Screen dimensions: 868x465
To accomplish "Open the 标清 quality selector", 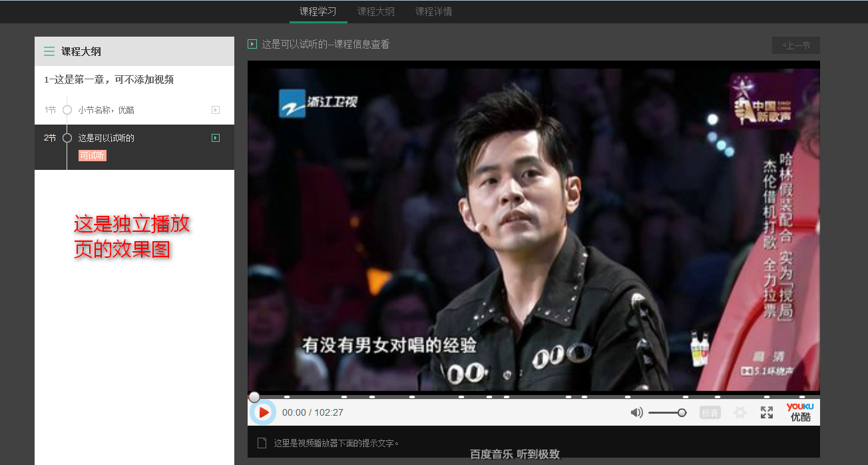I will pos(710,413).
